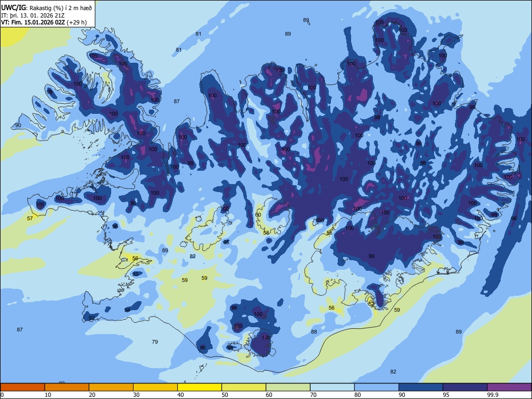Screen dimensions: 532x399
Task: Click the '60' humidity value inland
Action: coord(258,215)
